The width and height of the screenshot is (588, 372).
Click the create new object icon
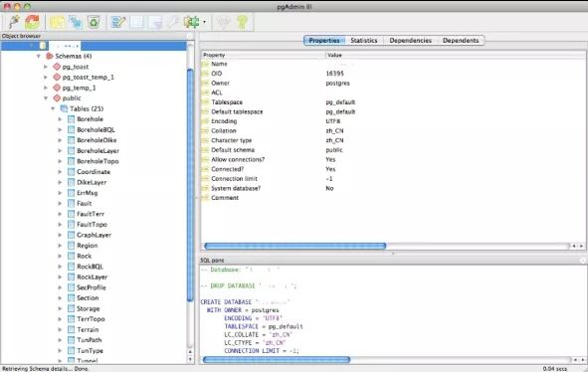[x=76, y=22]
